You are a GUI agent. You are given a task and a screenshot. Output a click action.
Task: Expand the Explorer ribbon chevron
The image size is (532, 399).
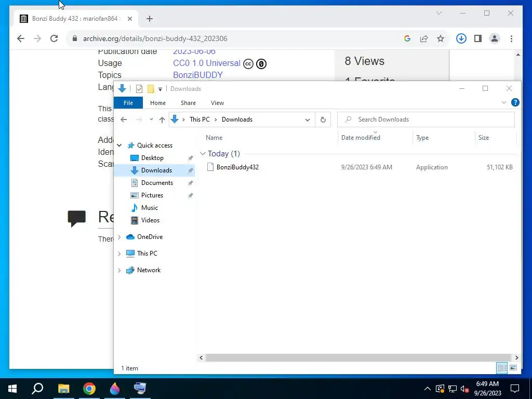click(x=504, y=102)
